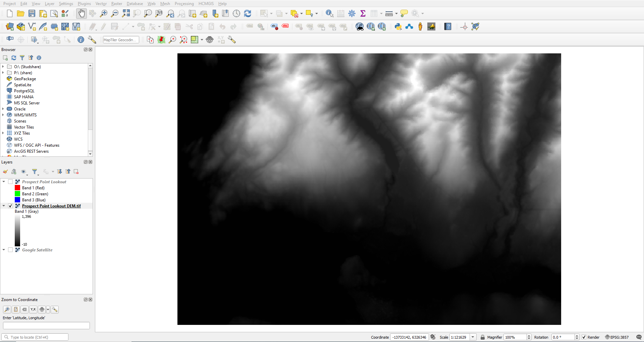Click the Refresh map icon
644x342 pixels.
coord(248,13)
